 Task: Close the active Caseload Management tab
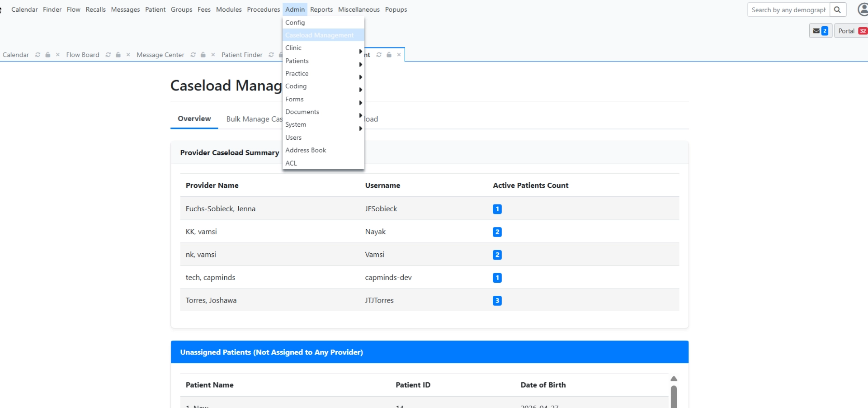coord(399,55)
